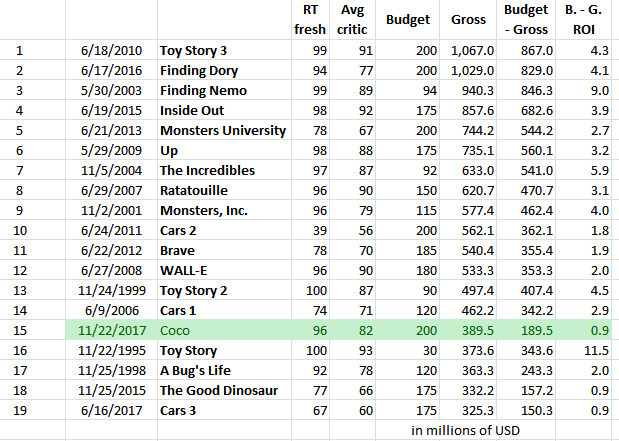Click the Budget column header
Screen dimensions: 619x441
click(x=409, y=19)
